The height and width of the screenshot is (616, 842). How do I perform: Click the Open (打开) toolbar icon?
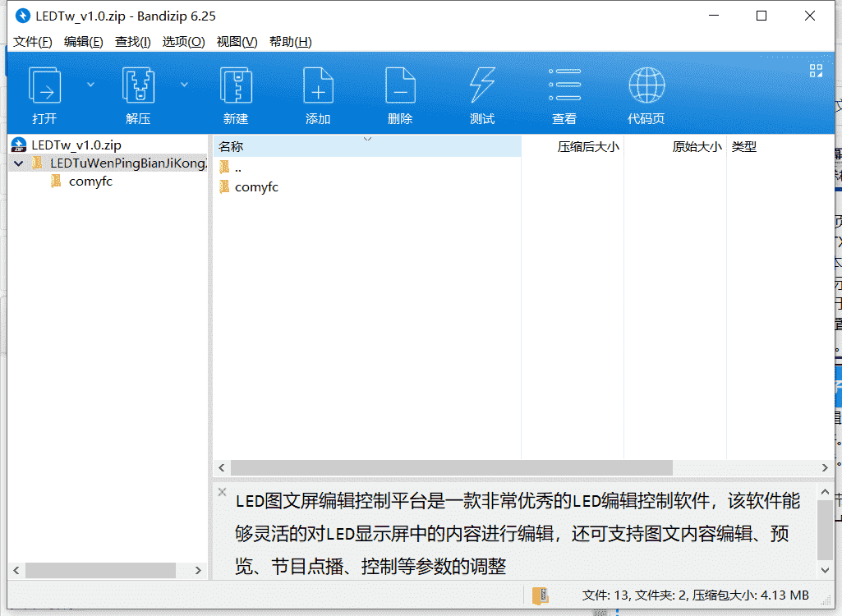(x=44, y=86)
